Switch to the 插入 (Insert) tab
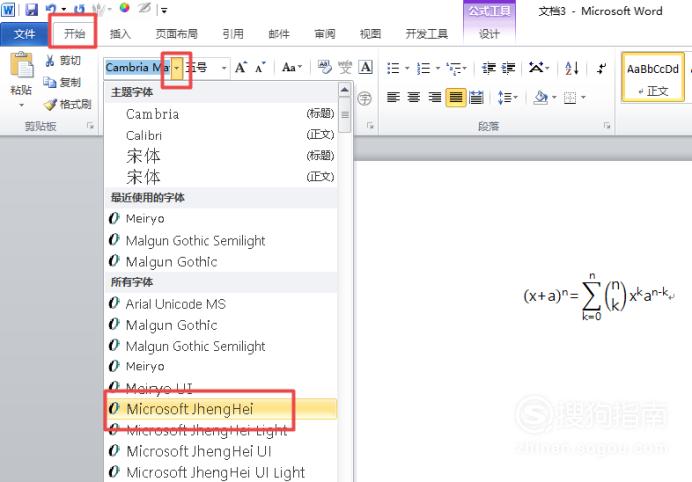The image size is (692, 482). click(120, 34)
